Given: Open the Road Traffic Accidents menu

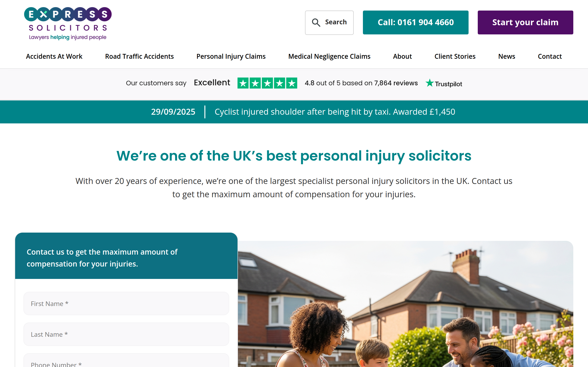Looking at the screenshot, I should click(x=139, y=56).
